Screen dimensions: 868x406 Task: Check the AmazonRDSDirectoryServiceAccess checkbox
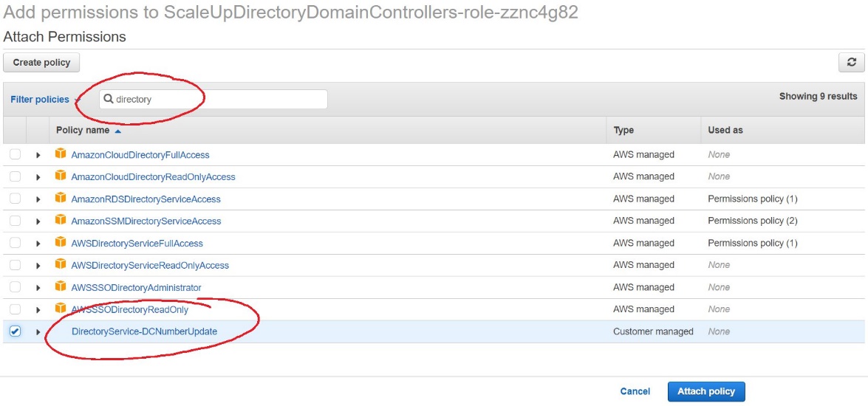pyautogui.click(x=15, y=199)
